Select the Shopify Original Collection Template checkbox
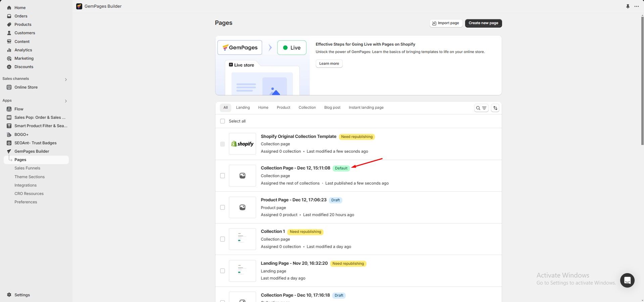 click(x=222, y=144)
